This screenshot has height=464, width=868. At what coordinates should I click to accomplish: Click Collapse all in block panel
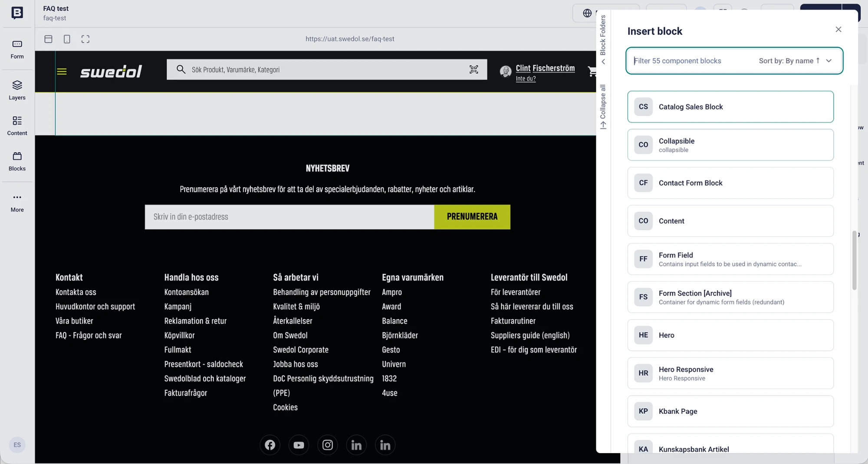(603, 107)
